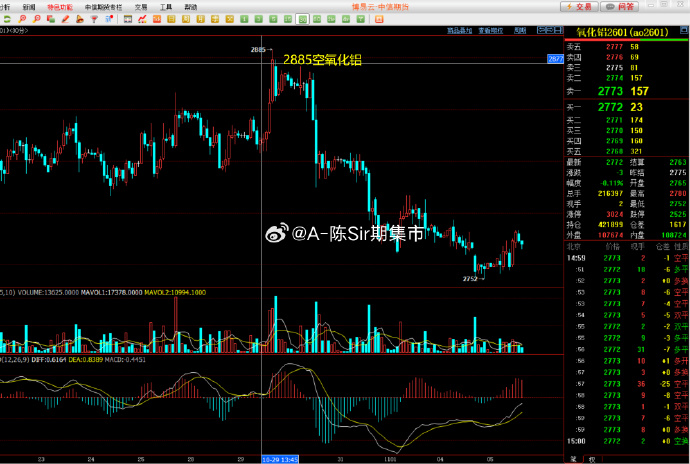The image size is (690, 464).
Task: Click the 2752 low price marker on chart
Action: pyautogui.click(x=470, y=277)
